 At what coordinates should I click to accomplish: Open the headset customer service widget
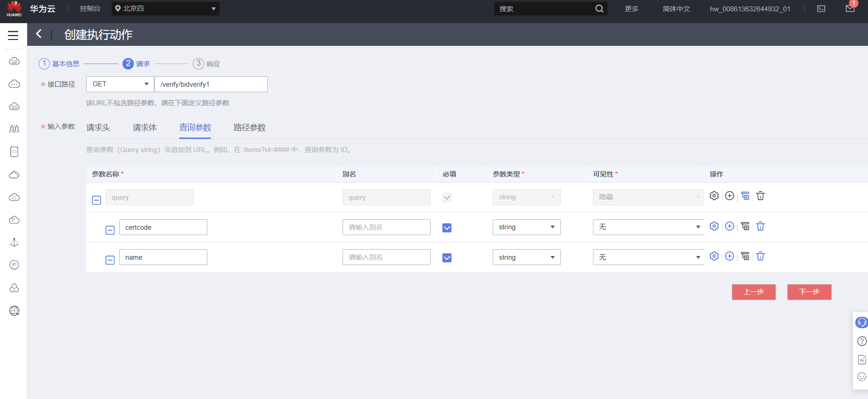coord(862,322)
